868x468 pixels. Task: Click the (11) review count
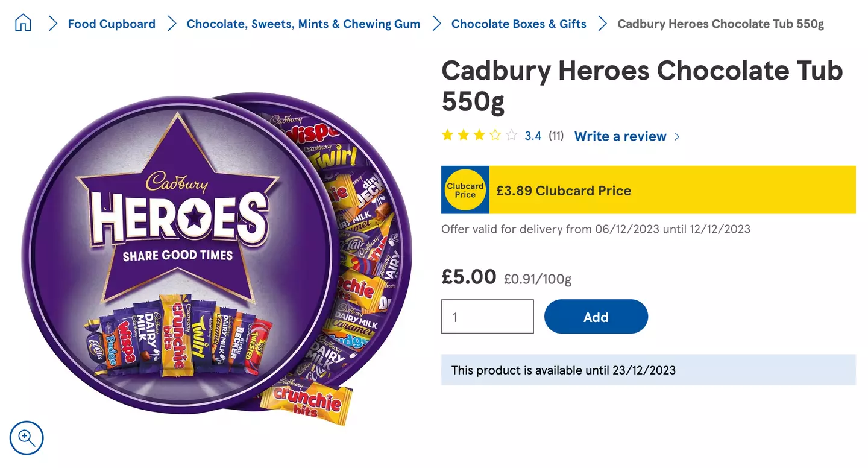556,136
